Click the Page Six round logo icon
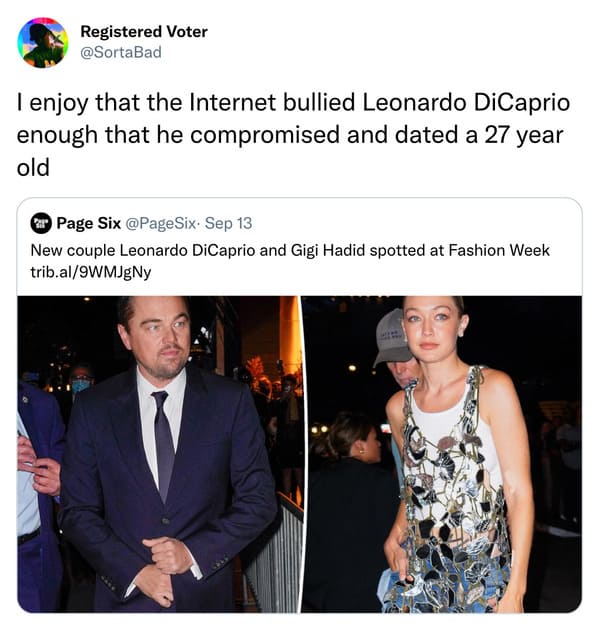This screenshot has height=630, width=599. [x=41, y=223]
